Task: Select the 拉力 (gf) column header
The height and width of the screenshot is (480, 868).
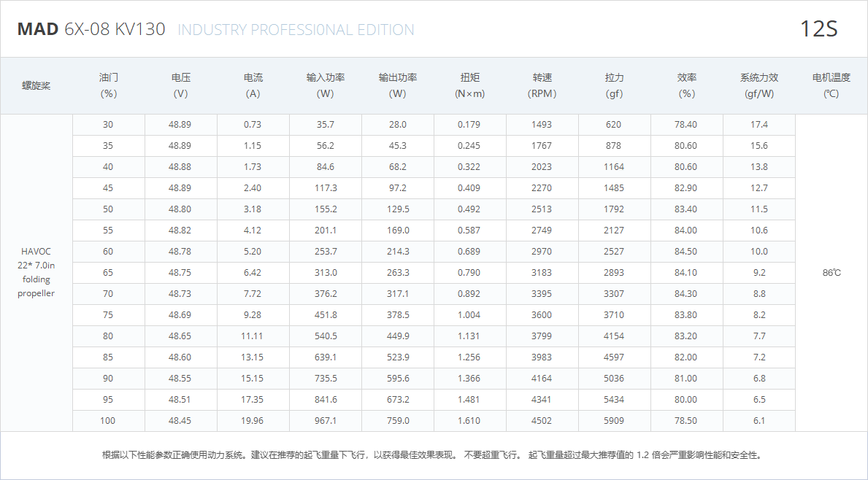Action: [614, 86]
